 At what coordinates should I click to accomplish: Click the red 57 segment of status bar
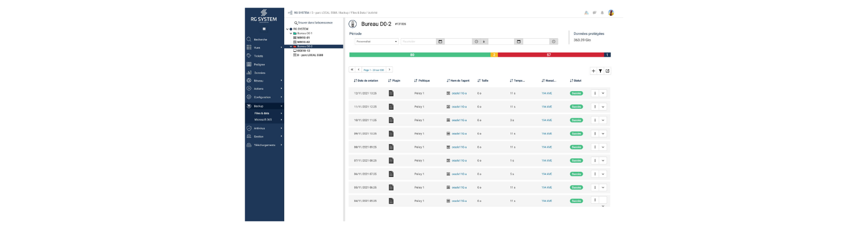[548, 55]
